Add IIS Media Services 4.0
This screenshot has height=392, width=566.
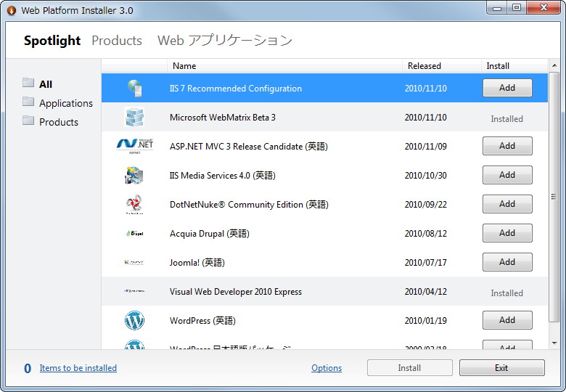[507, 175]
